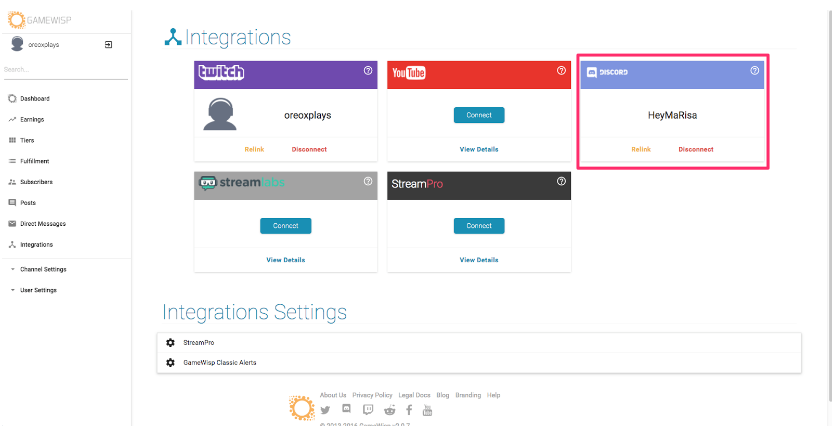Image resolution: width=832 pixels, height=430 pixels.
Task: Open help icon on YouTube card
Action: coord(561,71)
